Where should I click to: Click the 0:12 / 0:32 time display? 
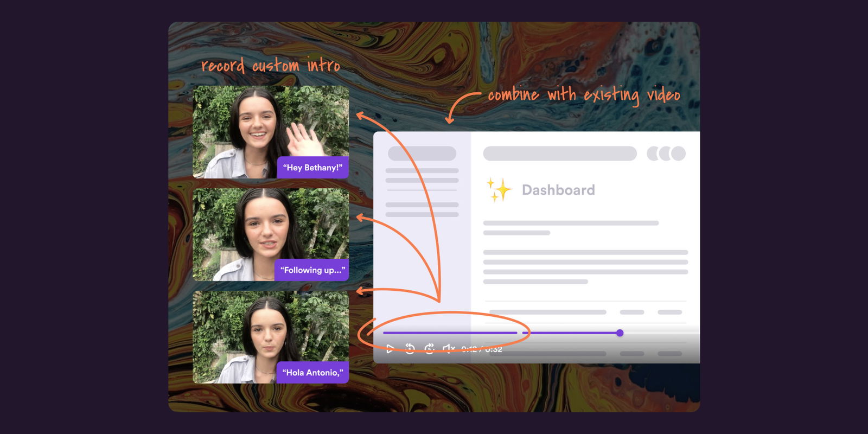482,349
